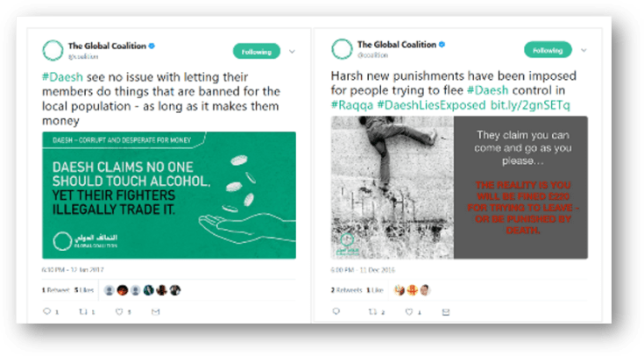The height and width of the screenshot is (356, 644).
Task: Open the #Raqqa hashtag link
Action: pos(350,105)
